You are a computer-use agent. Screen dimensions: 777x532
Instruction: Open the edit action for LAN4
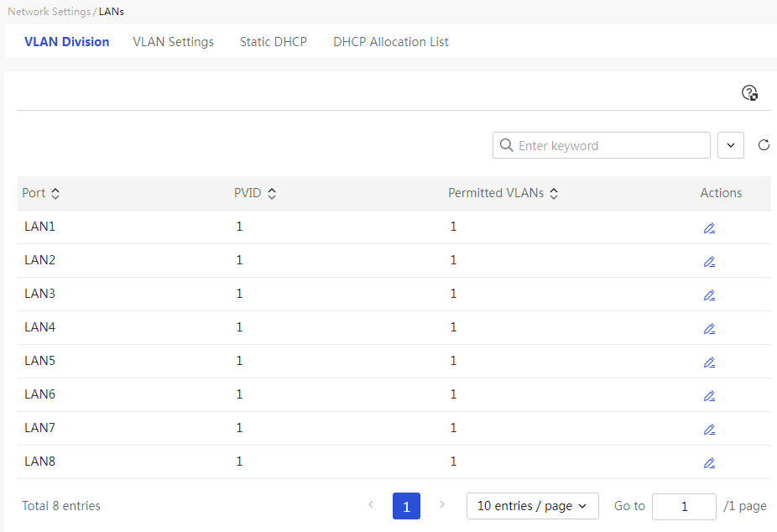[x=709, y=329]
